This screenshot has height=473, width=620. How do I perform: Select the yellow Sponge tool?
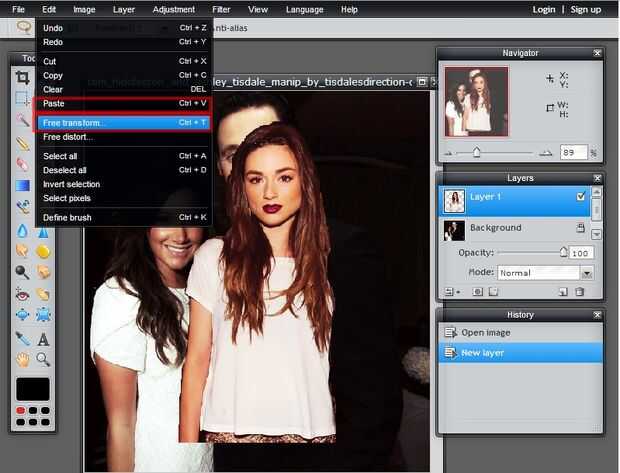pyautogui.click(x=43, y=252)
